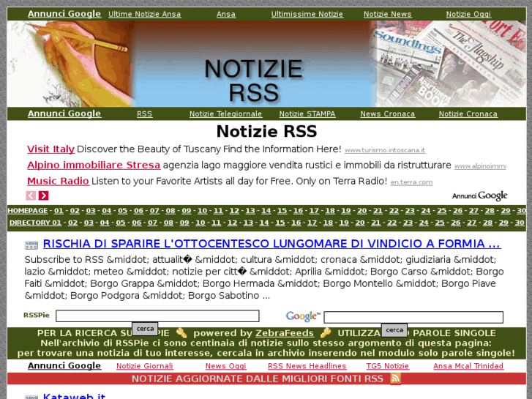532x399 pixels.
Task: Open the red News Oggi link
Action: (226, 366)
